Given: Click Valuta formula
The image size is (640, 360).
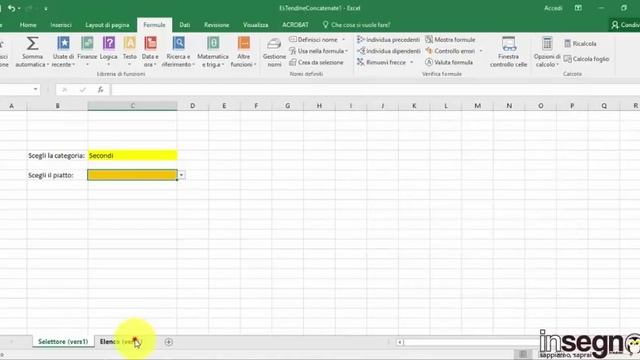Looking at the screenshot, I should pos(449,62).
